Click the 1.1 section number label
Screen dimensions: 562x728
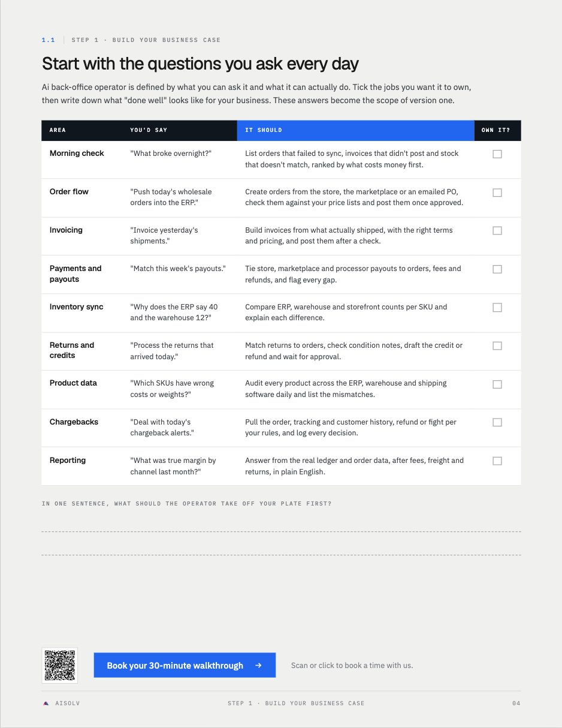[x=48, y=40]
